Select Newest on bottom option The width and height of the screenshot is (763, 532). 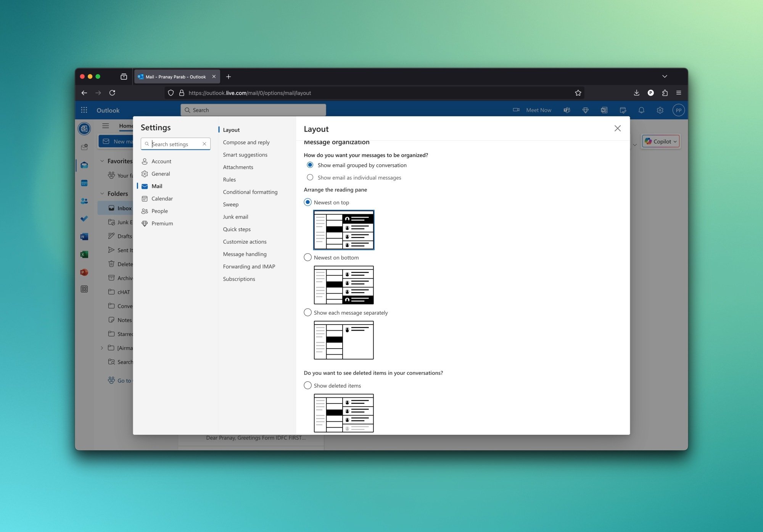[307, 257]
